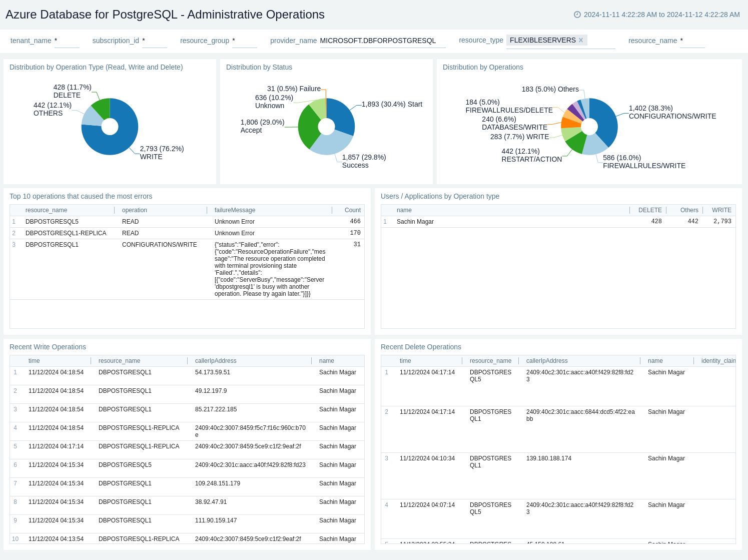Viewport: 748px width, 560px height.
Task: Sort Recent Write Operations by time column
Action: 34,361
